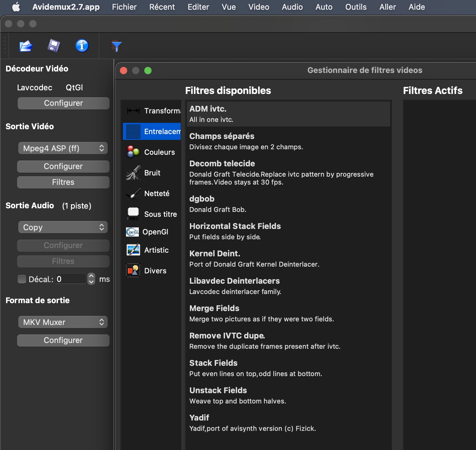The width and height of the screenshot is (476, 450).
Task: Increase the Décal. value with stepper arrow
Action: (x=91, y=276)
